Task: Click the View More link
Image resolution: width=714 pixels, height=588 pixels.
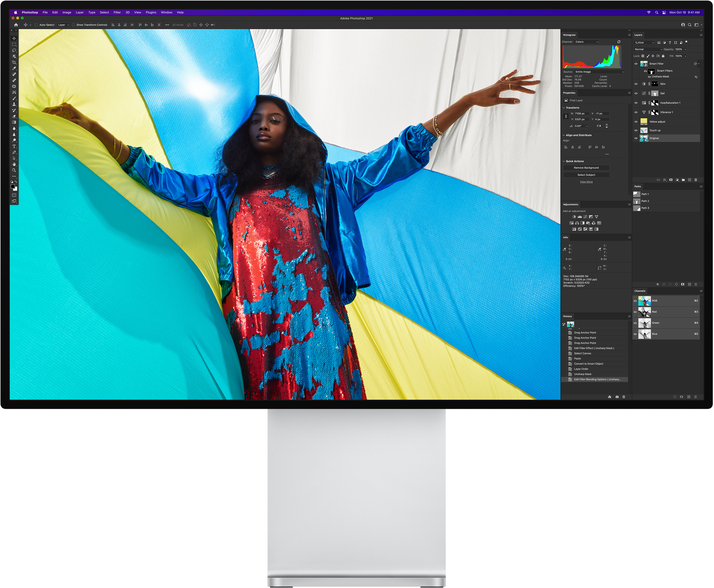Action: point(586,182)
